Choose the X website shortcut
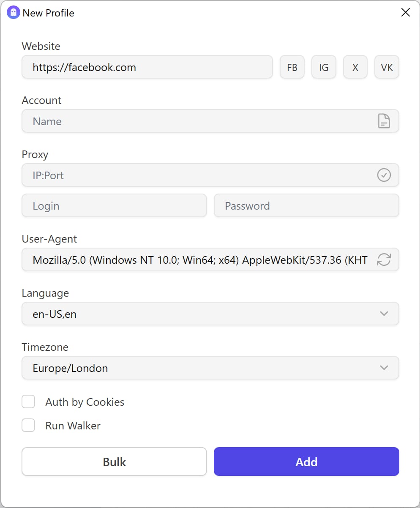This screenshot has height=508, width=420. [x=355, y=67]
